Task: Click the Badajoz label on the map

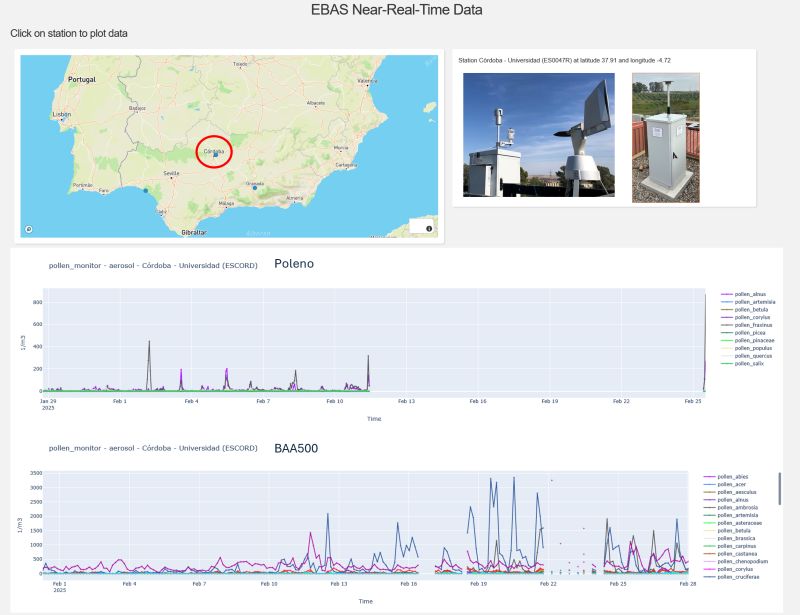Action: click(137, 108)
